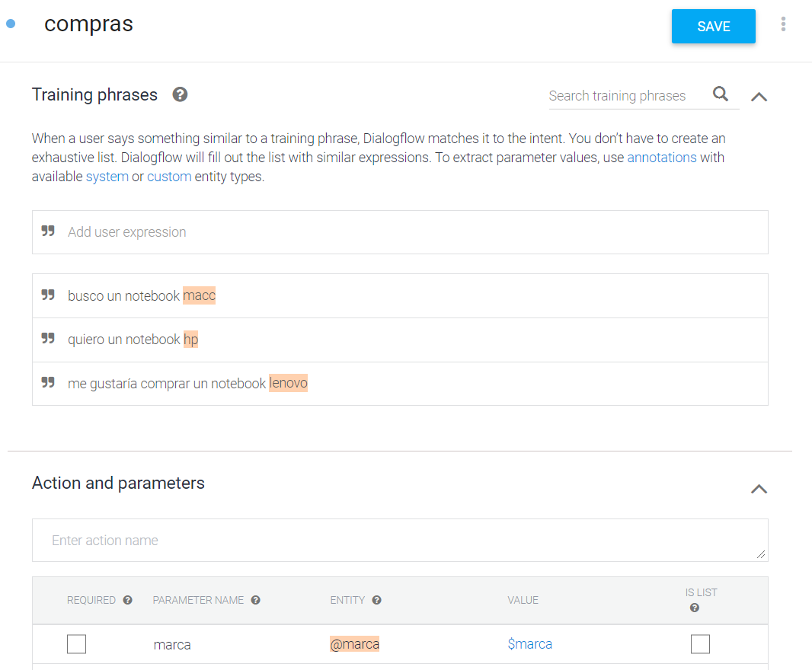Click the REQUIRED column help icon
The height and width of the screenshot is (670, 812).
pos(127,600)
